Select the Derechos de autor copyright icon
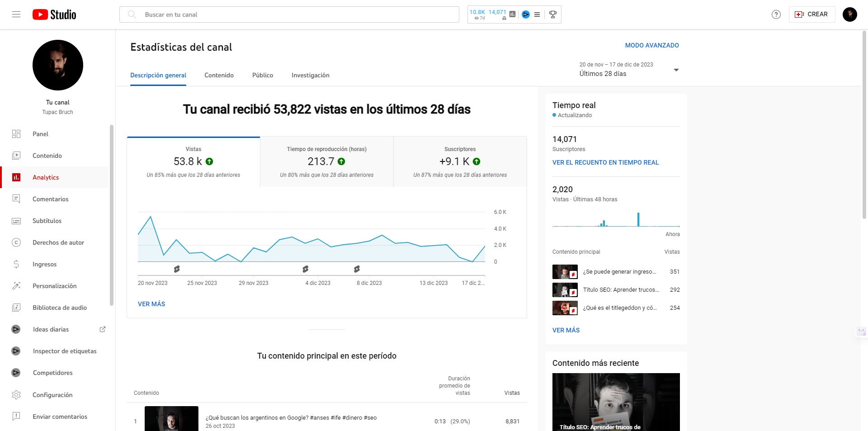 pyautogui.click(x=16, y=242)
